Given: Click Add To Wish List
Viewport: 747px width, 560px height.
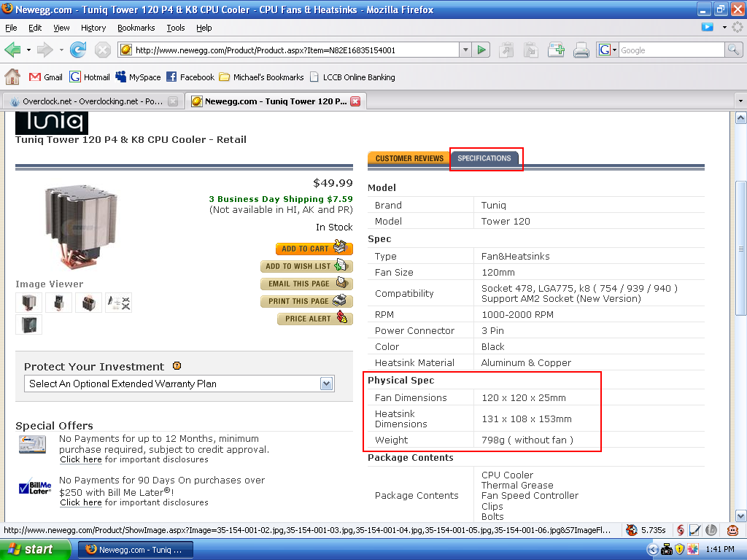Looking at the screenshot, I should click(x=307, y=265).
